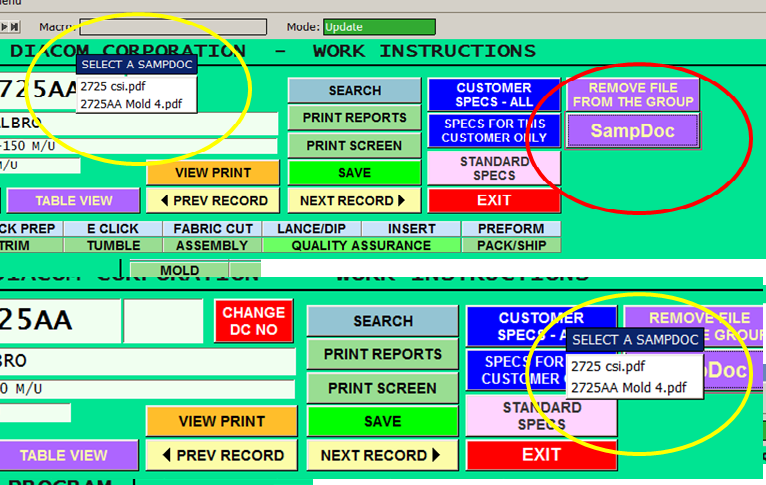Click the green SAVE button in the upper form
The image size is (766, 485).
pyautogui.click(x=355, y=173)
